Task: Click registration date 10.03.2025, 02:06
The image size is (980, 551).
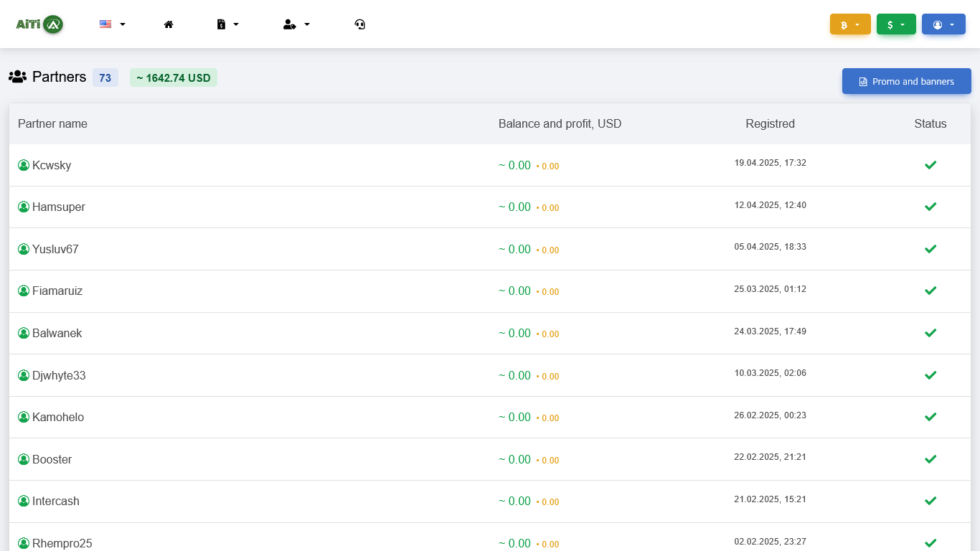Action: coord(771,373)
